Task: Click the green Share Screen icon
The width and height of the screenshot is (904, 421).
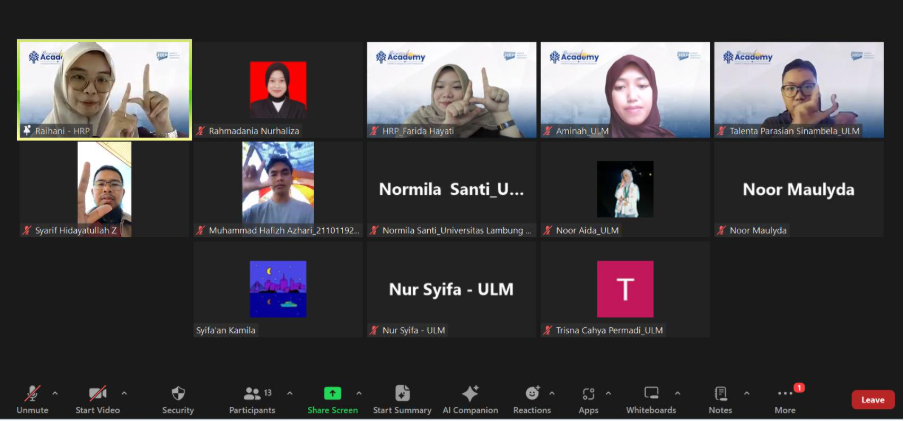Action: 333,393
